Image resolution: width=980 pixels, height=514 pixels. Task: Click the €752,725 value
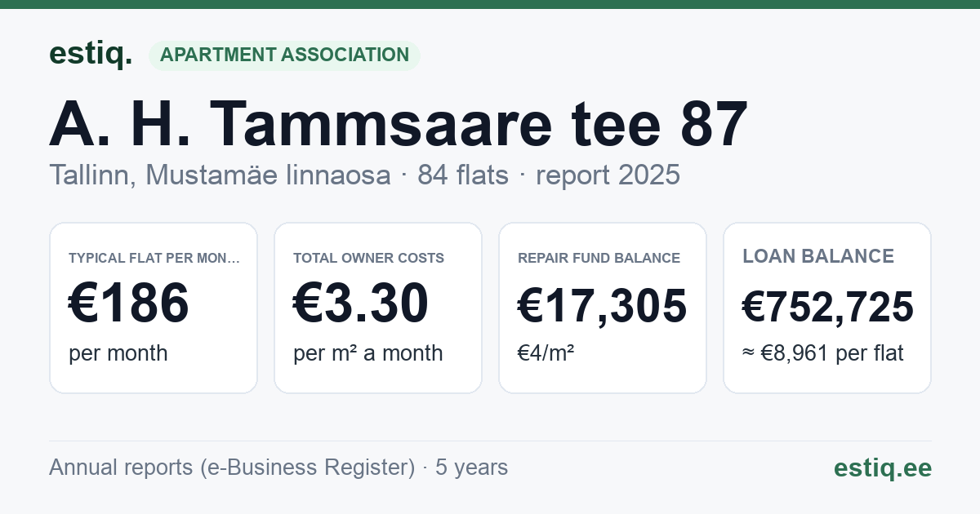pos(827,308)
